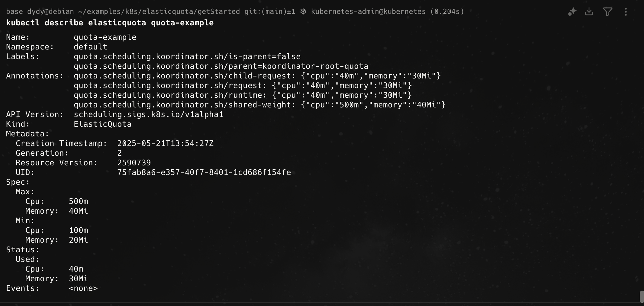
Task: Click the shared-weight annotation line
Action: click(259, 105)
